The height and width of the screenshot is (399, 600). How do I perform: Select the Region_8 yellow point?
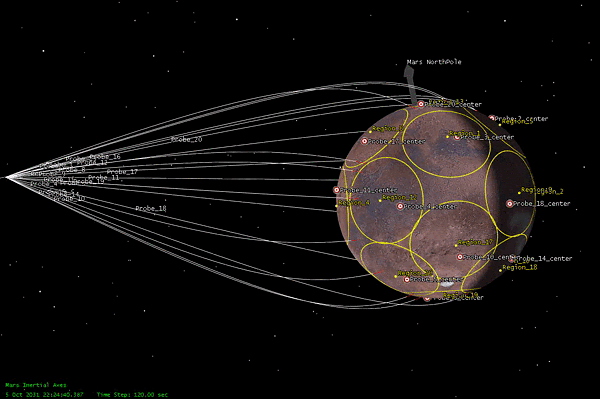click(370, 132)
